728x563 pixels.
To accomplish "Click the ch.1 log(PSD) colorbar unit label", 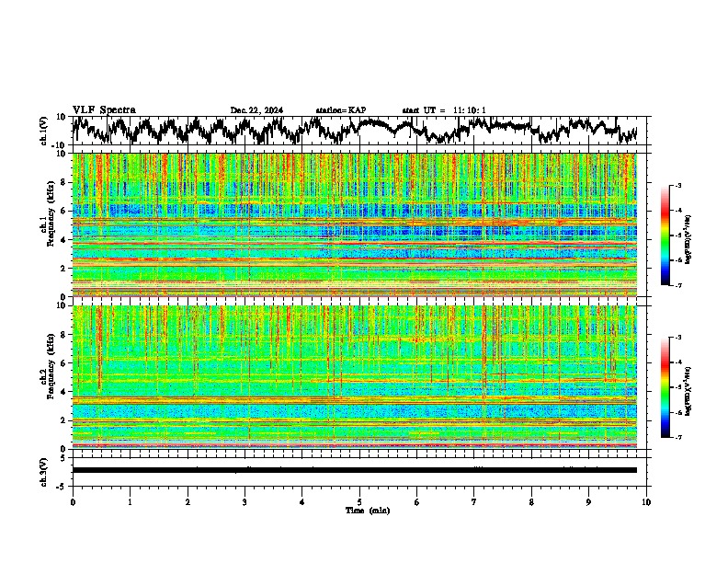I will point(688,239).
